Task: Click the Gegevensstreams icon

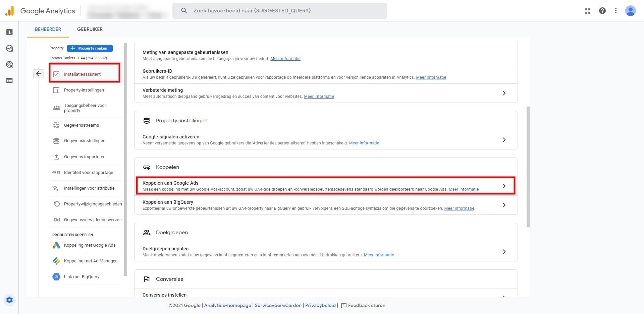Action: click(56, 125)
